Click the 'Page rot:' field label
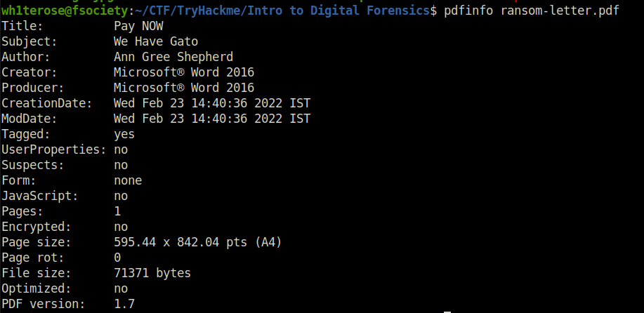This screenshot has height=313, width=644. click(33, 258)
